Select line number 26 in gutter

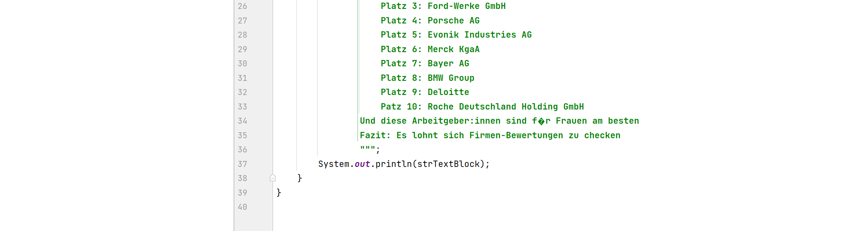click(243, 6)
